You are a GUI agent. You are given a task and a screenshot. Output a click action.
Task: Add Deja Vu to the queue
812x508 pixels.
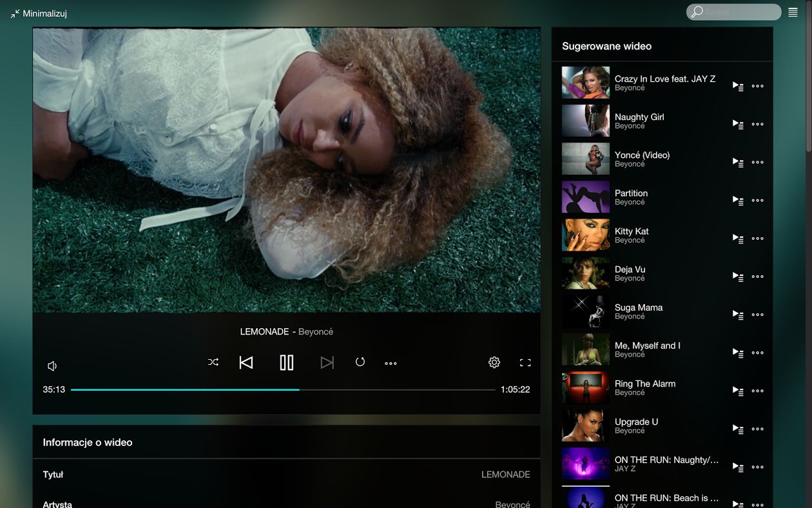coord(739,277)
